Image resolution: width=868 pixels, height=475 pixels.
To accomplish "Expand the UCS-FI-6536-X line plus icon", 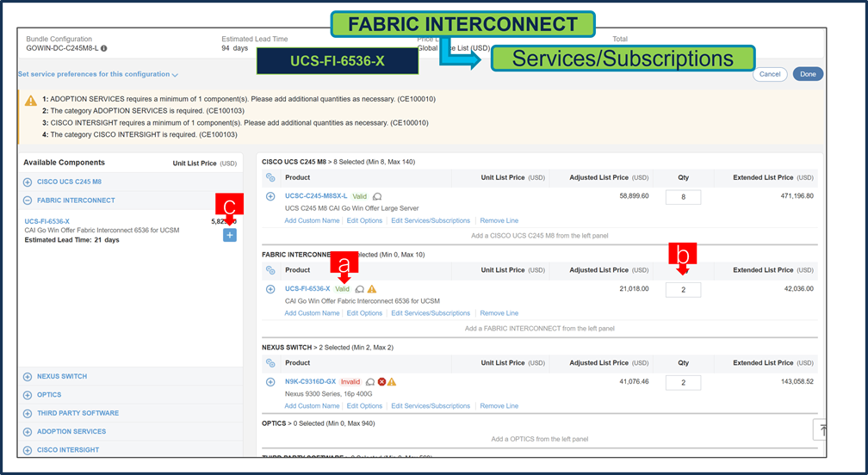I will (270, 289).
